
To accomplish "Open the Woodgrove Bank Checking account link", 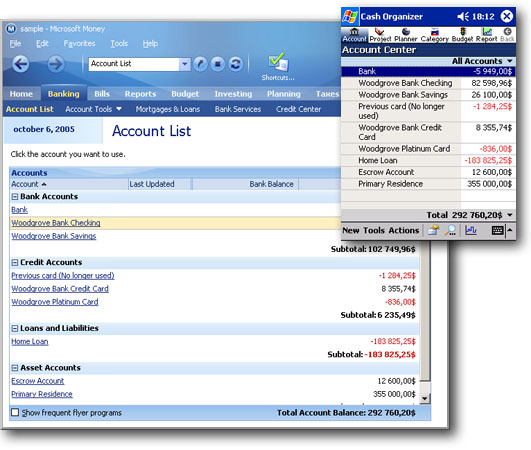I will tap(56, 223).
